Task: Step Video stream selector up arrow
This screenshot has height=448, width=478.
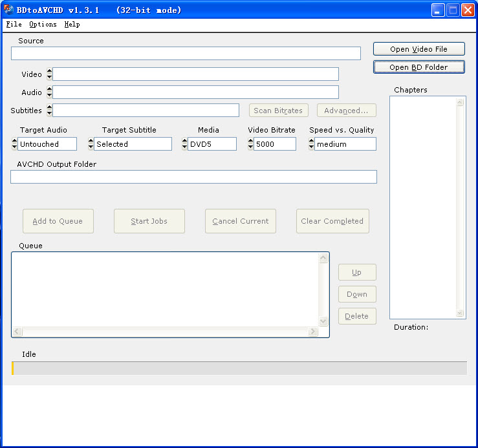Action: (x=49, y=71)
